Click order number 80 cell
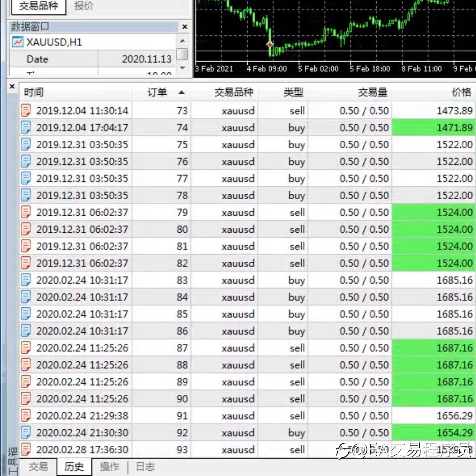The width and height of the screenshot is (476, 476). (161, 229)
